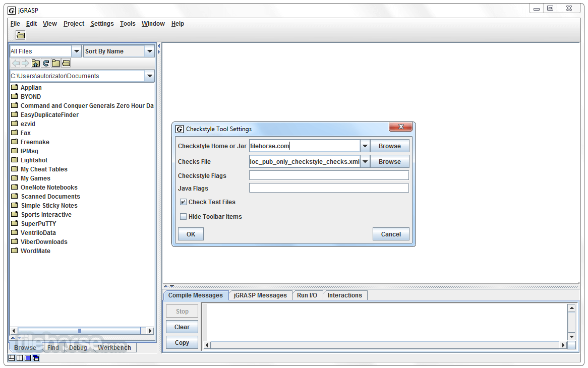Click the blue-lined list icon in status bar
The width and height of the screenshot is (588, 368).
point(28,358)
